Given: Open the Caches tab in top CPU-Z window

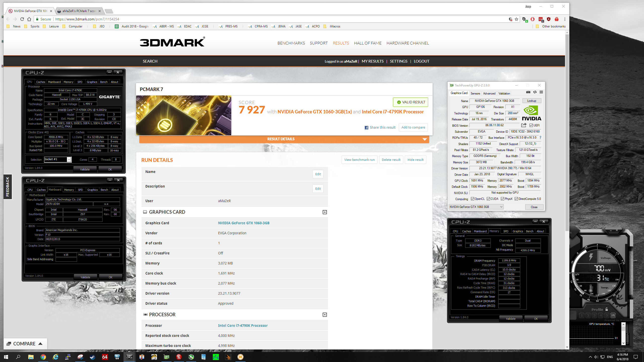Looking at the screenshot, I should (41, 82).
